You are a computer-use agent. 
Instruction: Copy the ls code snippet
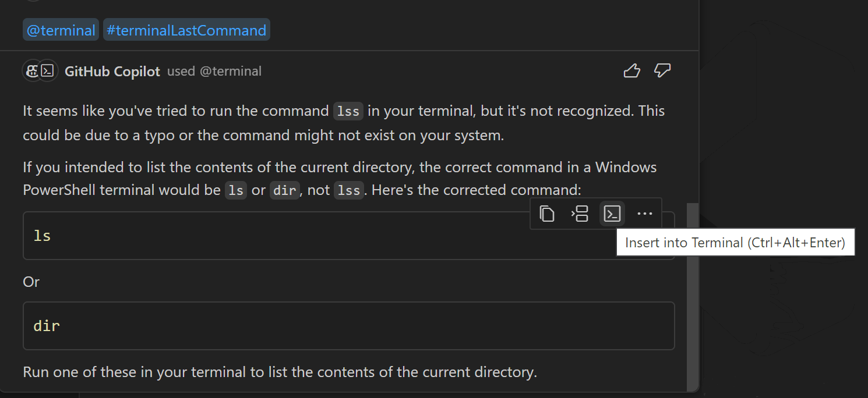pos(547,214)
